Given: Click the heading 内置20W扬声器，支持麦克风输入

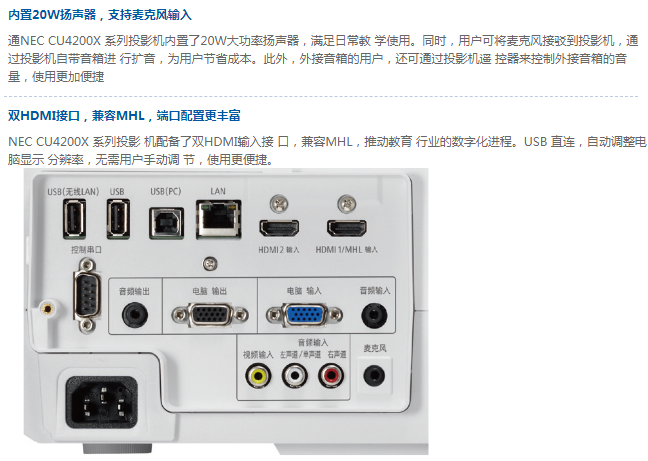Looking at the screenshot, I should pyautogui.click(x=100, y=15).
